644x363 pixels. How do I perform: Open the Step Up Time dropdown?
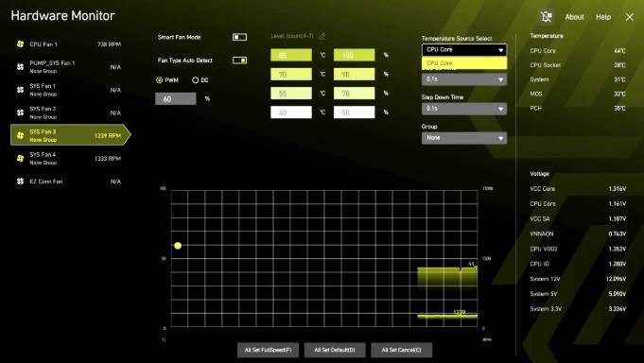coord(464,78)
